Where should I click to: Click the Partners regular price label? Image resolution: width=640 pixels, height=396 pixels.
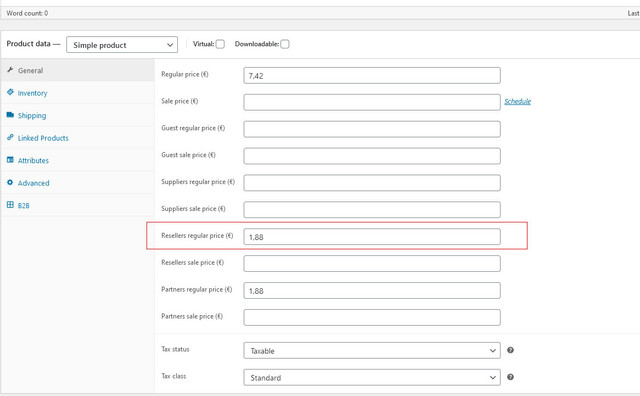click(x=197, y=289)
